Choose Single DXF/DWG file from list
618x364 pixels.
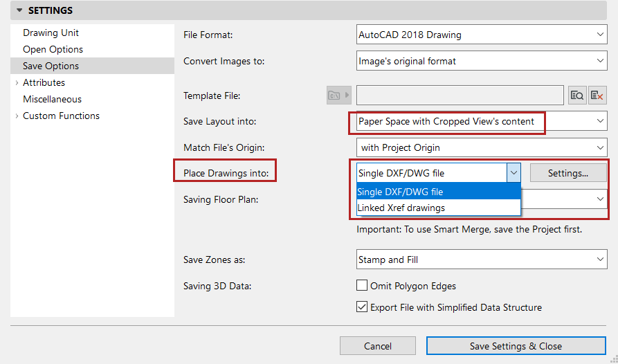pyautogui.click(x=400, y=192)
